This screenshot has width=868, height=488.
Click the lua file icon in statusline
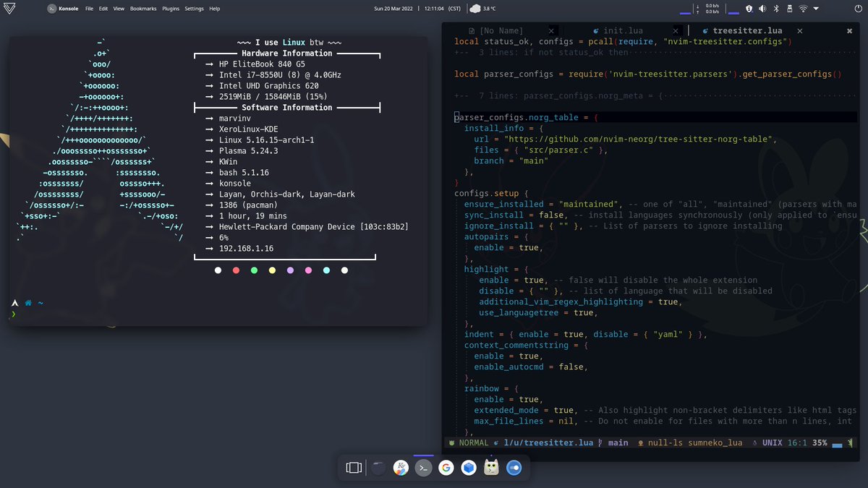(497, 442)
